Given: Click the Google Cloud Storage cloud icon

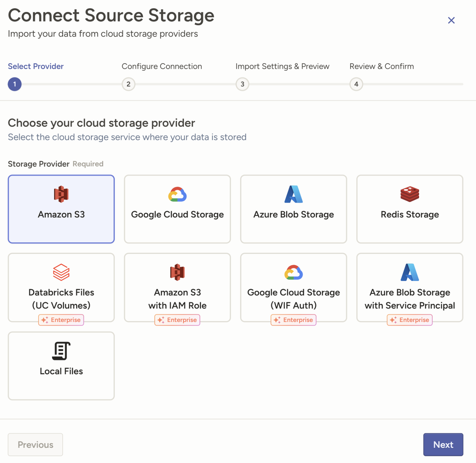Looking at the screenshot, I should tap(177, 194).
